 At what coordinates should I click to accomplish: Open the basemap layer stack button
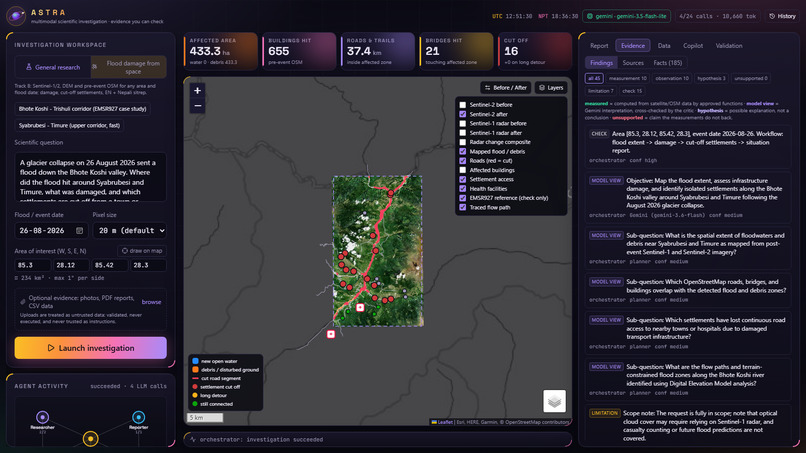[x=554, y=401]
